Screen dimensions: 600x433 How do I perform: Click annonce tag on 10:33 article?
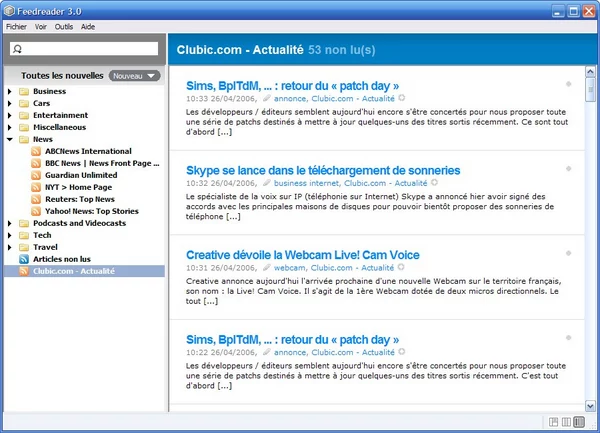tap(290, 99)
